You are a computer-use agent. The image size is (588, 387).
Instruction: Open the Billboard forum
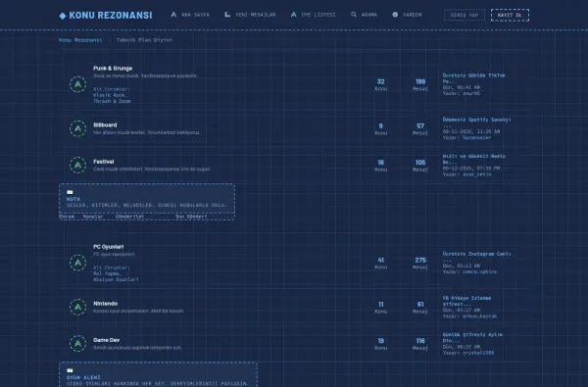105,124
